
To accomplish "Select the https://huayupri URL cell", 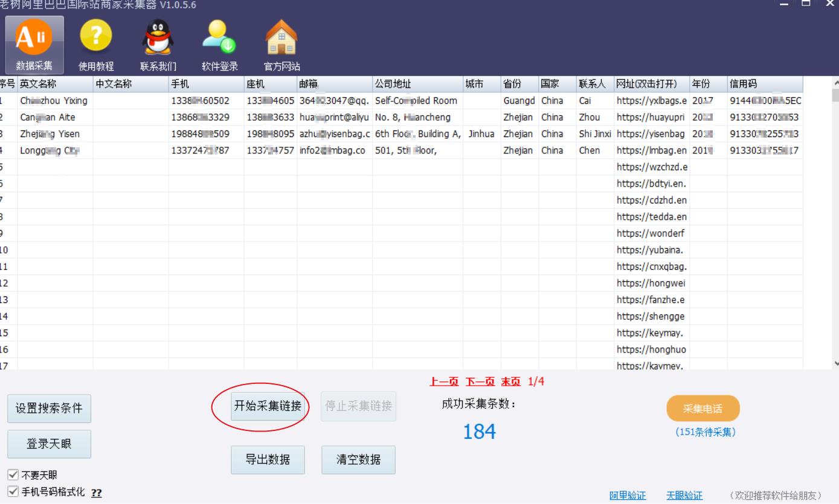I will [652, 117].
